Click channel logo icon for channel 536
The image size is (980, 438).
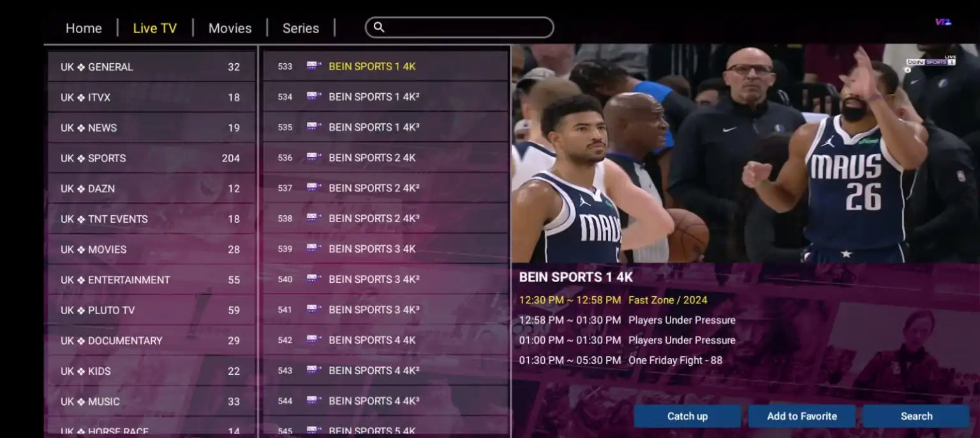313,157
